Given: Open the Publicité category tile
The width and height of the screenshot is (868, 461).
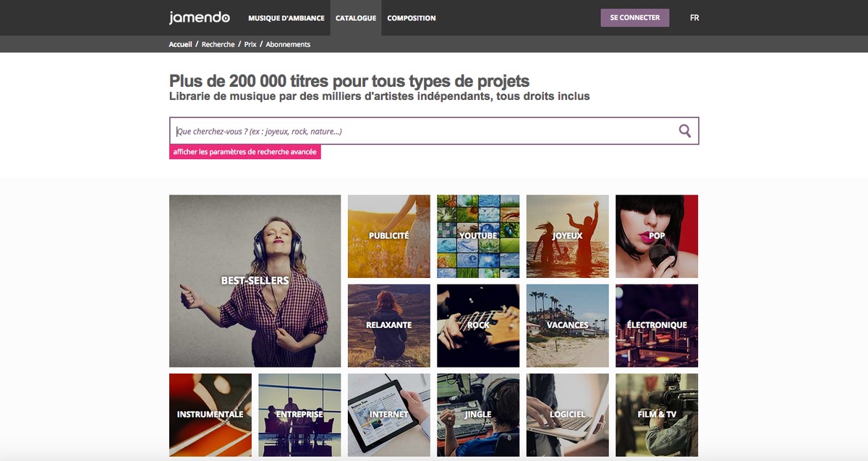Looking at the screenshot, I should (x=389, y=236).
